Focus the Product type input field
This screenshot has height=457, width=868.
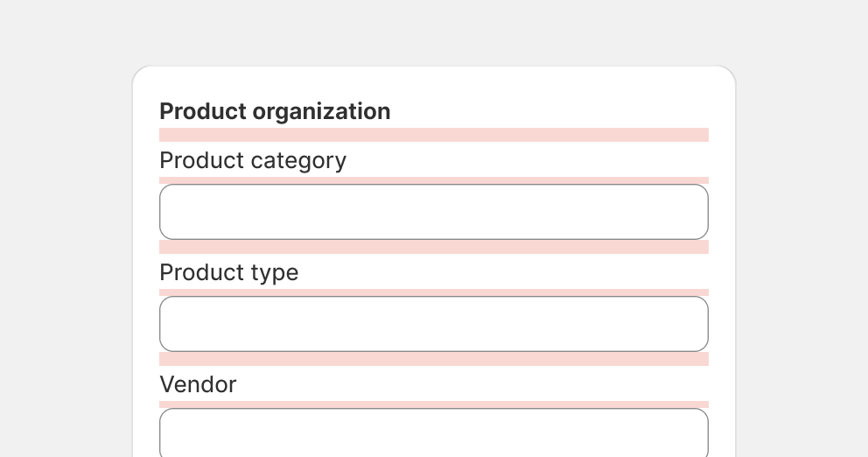pos(434,324)
